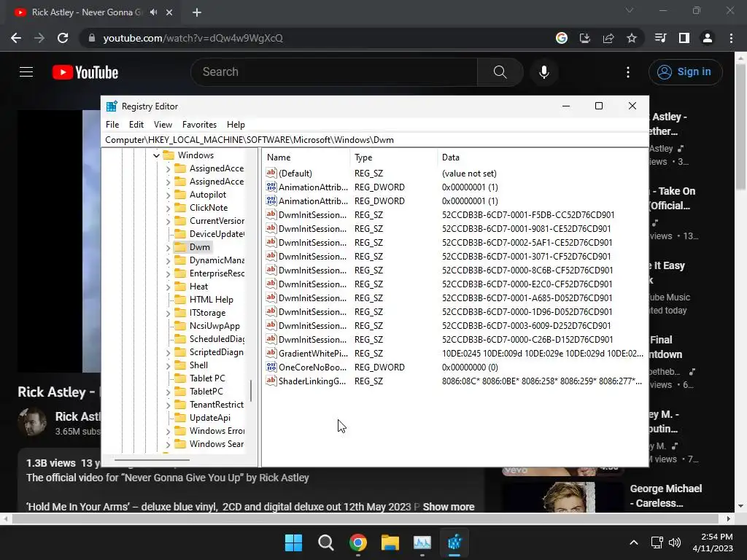The width and height of the screenshot is (747, 560).
Task: Close the Rick Astley browser tab
Action: pos(169,12)
